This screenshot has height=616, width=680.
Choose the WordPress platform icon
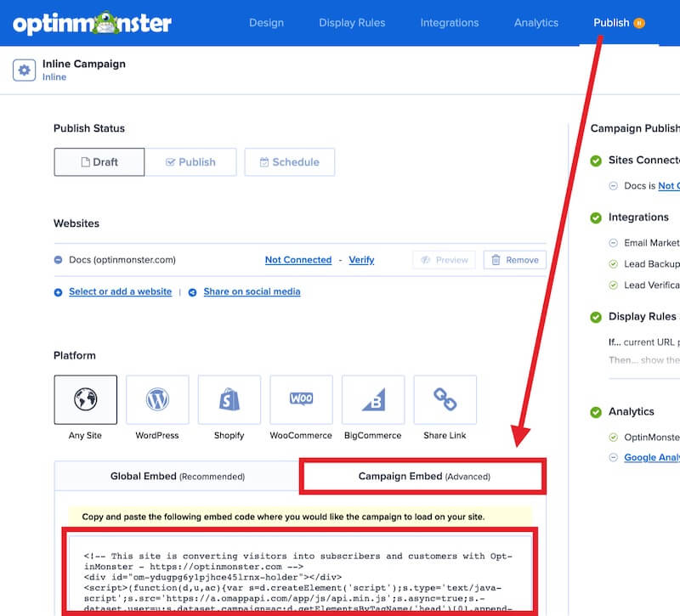click(156, 399)
